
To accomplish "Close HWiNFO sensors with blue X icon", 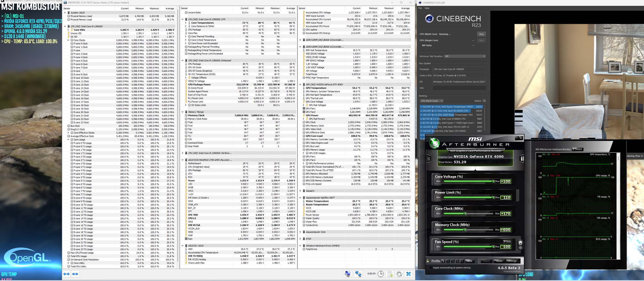I will point(408,274).
